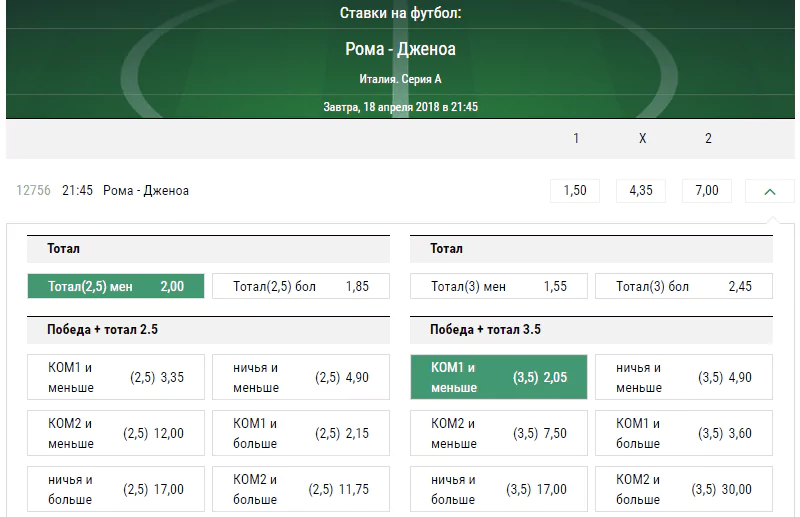Click match time 21:45 in row
Image resolution: width=800 pixels, height=517 pixels.
[78, 191]
